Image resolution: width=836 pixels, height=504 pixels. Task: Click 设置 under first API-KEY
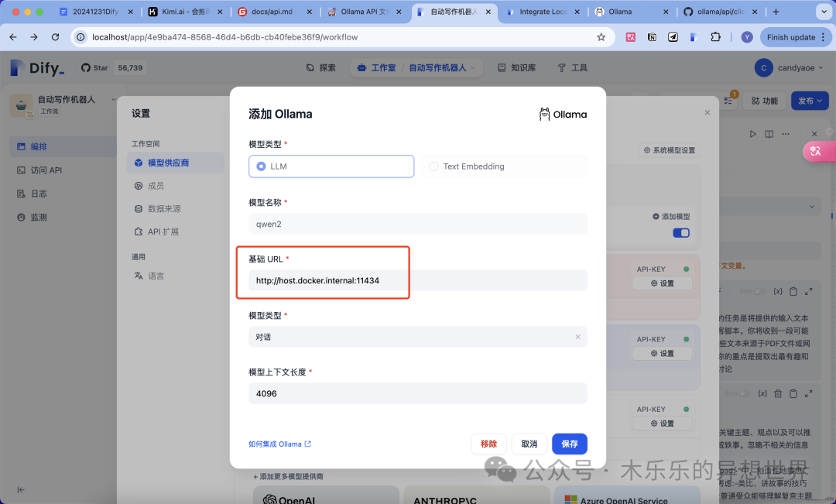pos(662,283)
